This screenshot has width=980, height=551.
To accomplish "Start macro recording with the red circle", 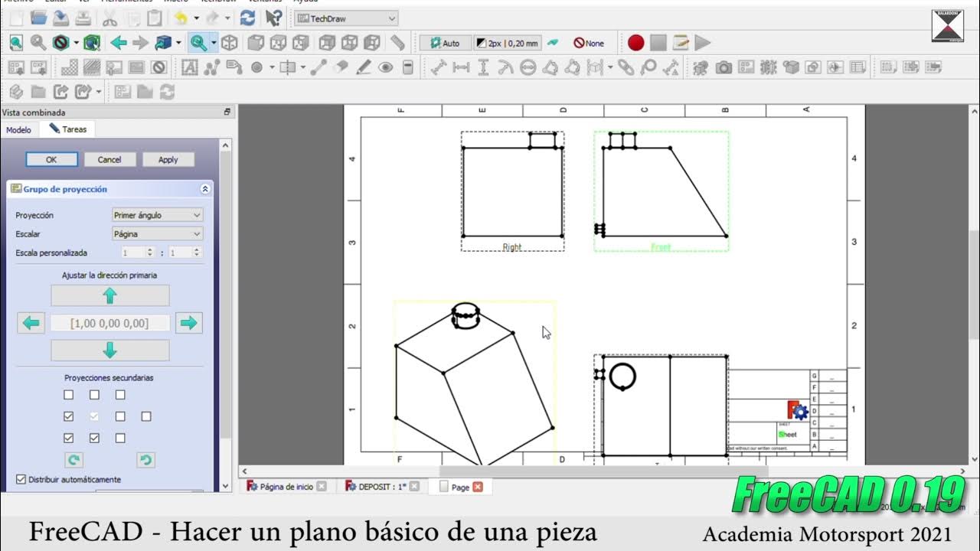I will tap(635, 43).
